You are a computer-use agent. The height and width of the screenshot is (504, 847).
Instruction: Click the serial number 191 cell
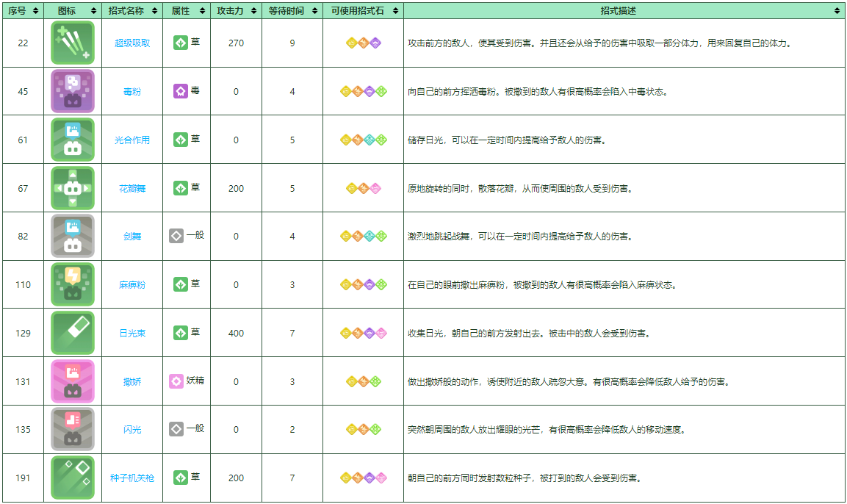(x=23, y=478)
